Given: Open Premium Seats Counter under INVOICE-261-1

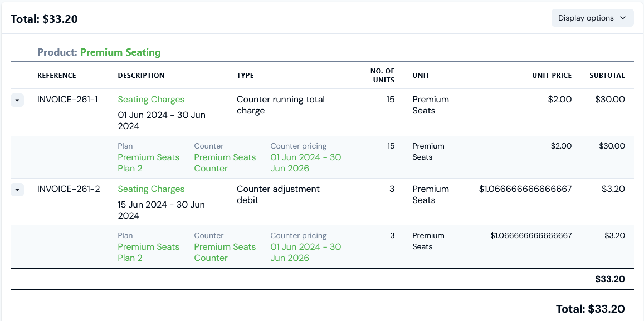Looking at the screenshot, I should pyautogui.click(x=225, y=162).
